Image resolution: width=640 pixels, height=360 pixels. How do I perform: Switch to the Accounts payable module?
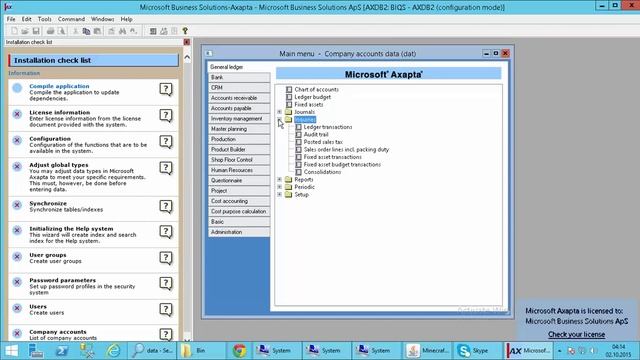239,109
